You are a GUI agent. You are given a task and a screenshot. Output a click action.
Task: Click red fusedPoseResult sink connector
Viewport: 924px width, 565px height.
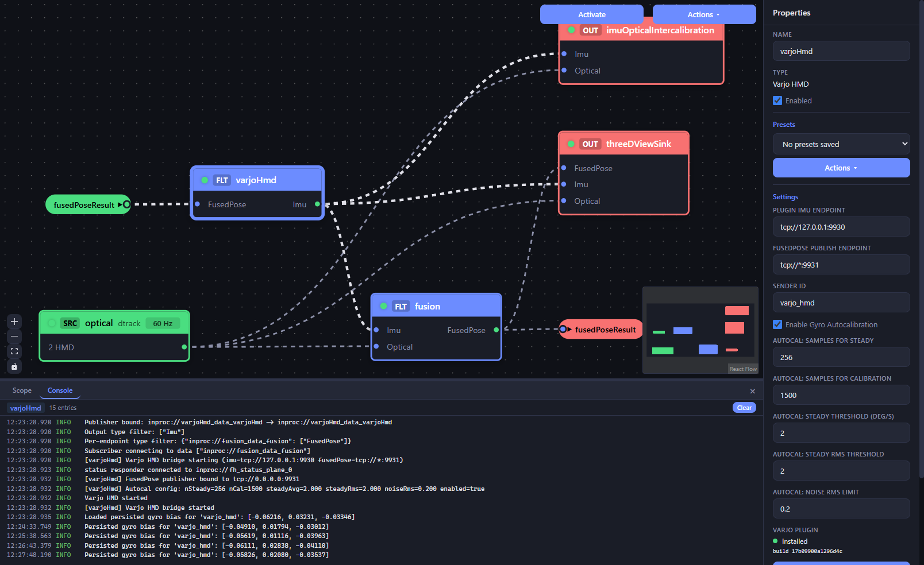(x=564, y=329)
